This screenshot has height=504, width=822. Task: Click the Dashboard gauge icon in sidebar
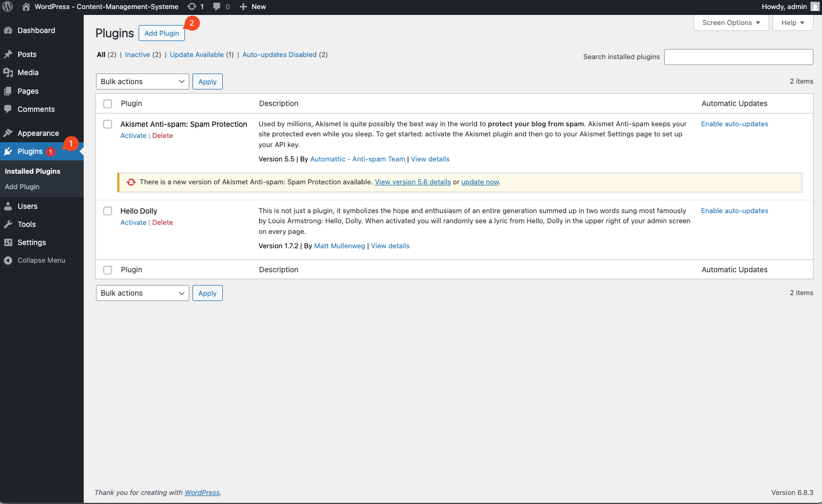[8, 31]
